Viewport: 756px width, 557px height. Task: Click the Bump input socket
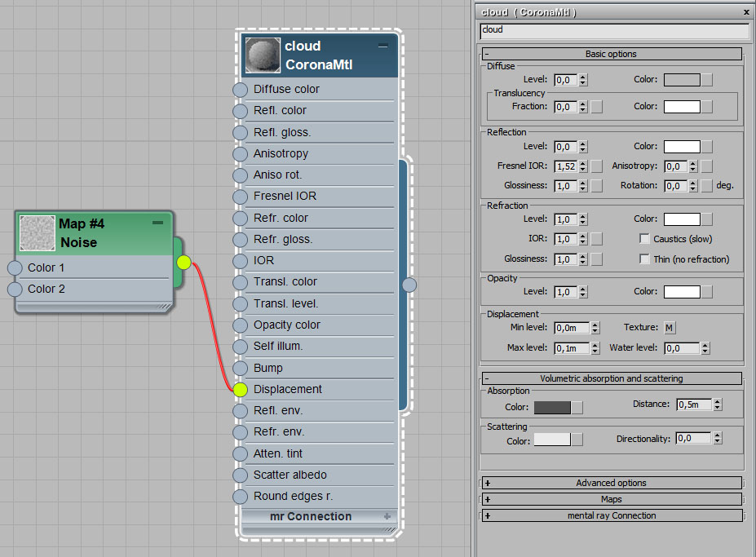240,369
